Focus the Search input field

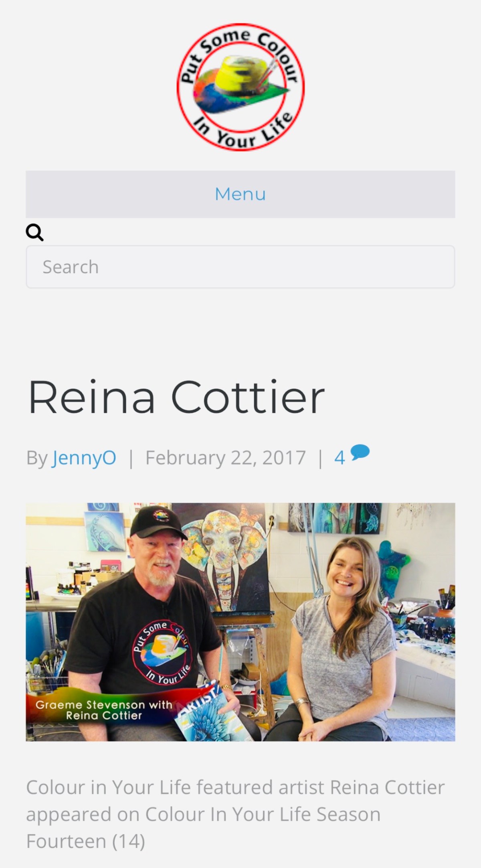pyautogui.click(x=240, y=267)
